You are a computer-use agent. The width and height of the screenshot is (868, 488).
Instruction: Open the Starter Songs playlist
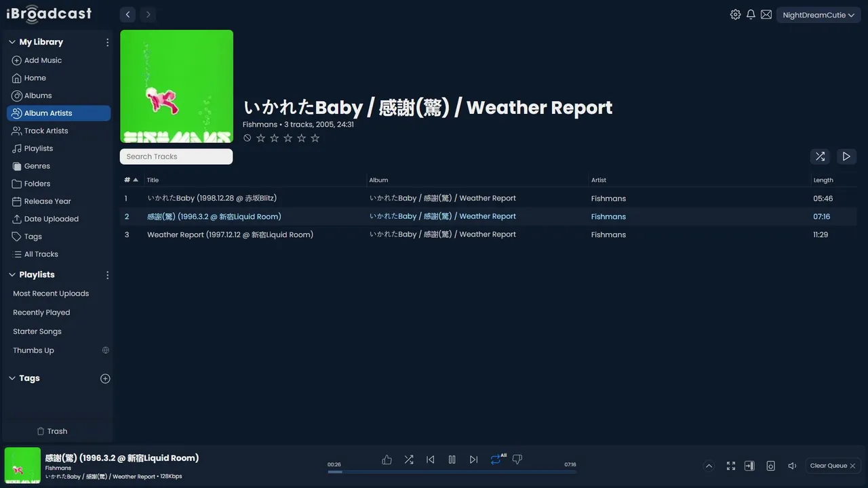point(37,331)
